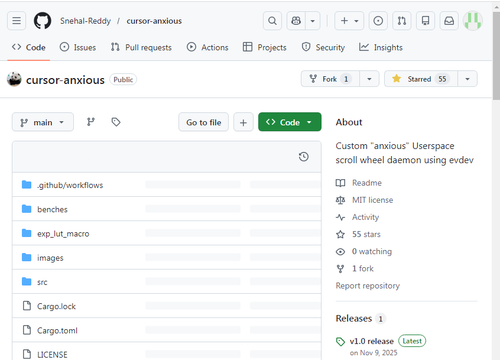Switch to the Security tab

[x=323, y=47]
